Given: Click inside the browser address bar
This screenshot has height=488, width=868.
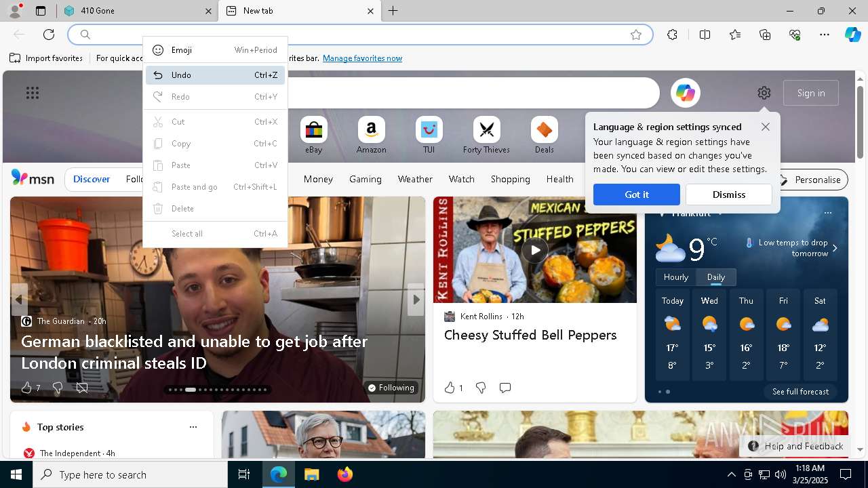Looking at the screenshot, I should pos(359,35).
